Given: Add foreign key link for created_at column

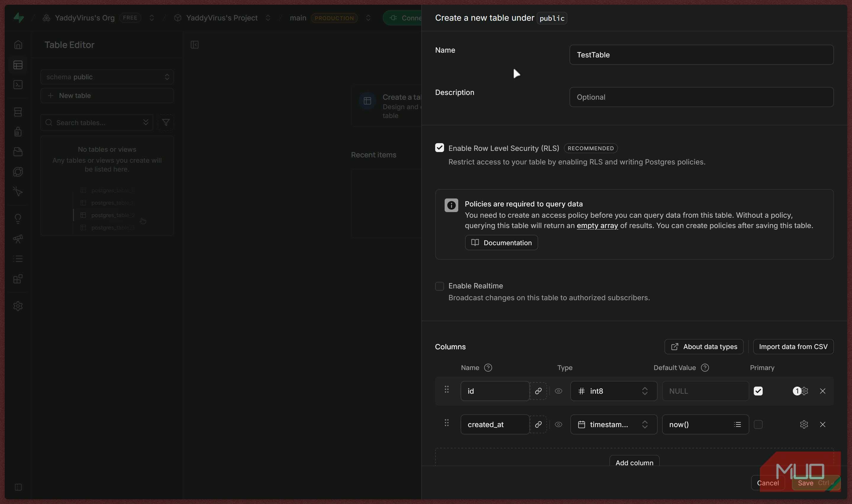Looking at the screenshot, I should (x=538, y=424).
